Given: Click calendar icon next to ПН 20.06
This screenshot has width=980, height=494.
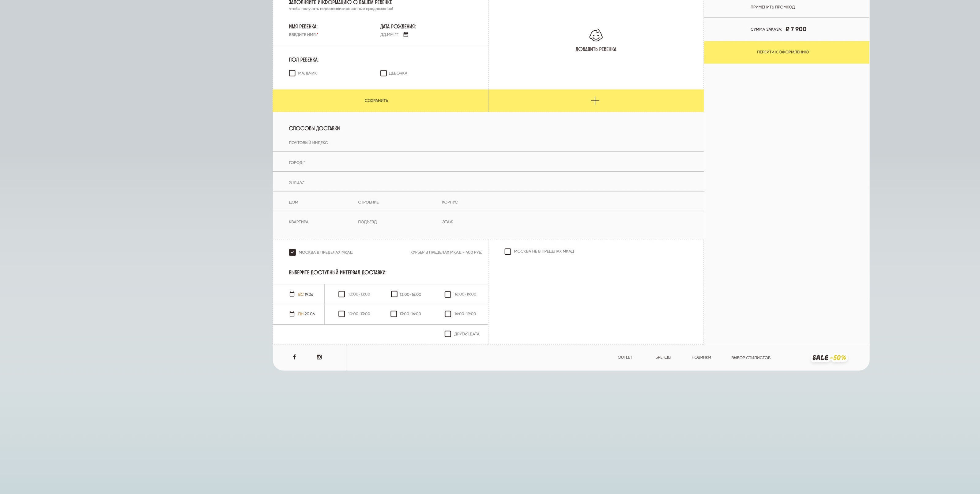Looking at the screenshot, I should 292,314.
